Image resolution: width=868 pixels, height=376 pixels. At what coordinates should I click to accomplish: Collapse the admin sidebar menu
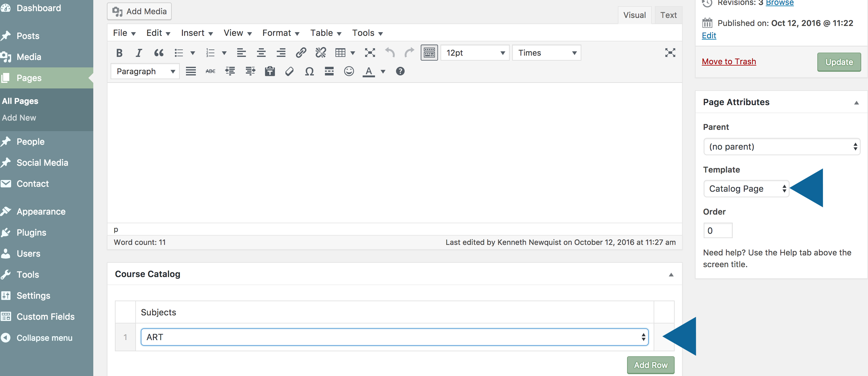click(44, 338)
